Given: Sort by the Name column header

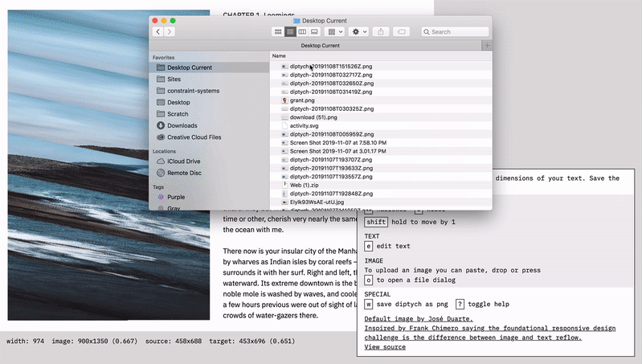Looking at the screenshot, I should [x=279, y=55].
